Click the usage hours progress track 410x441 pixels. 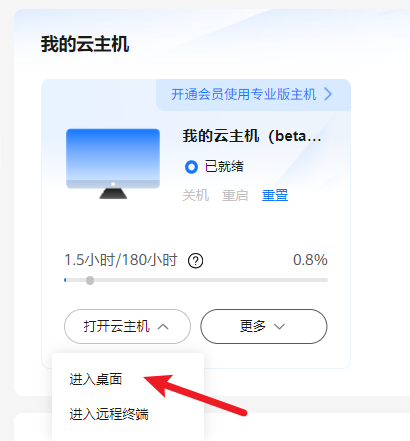point(196,280)
